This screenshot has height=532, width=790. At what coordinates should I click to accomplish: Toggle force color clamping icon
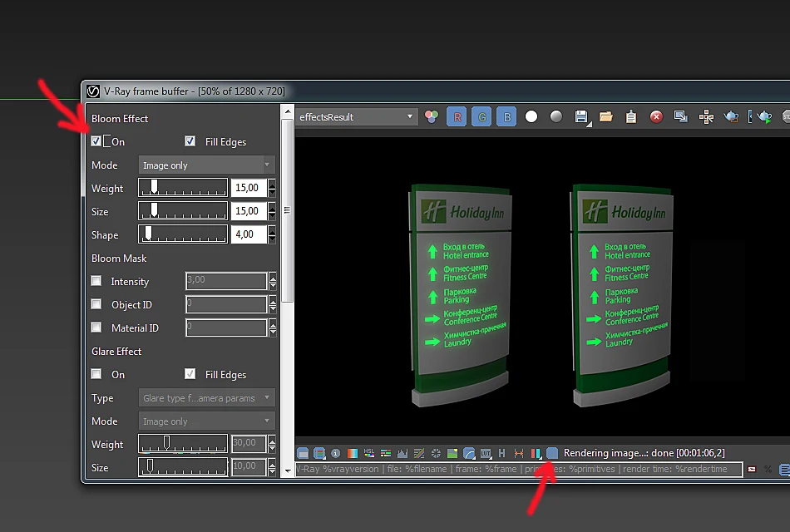[319, 453]
